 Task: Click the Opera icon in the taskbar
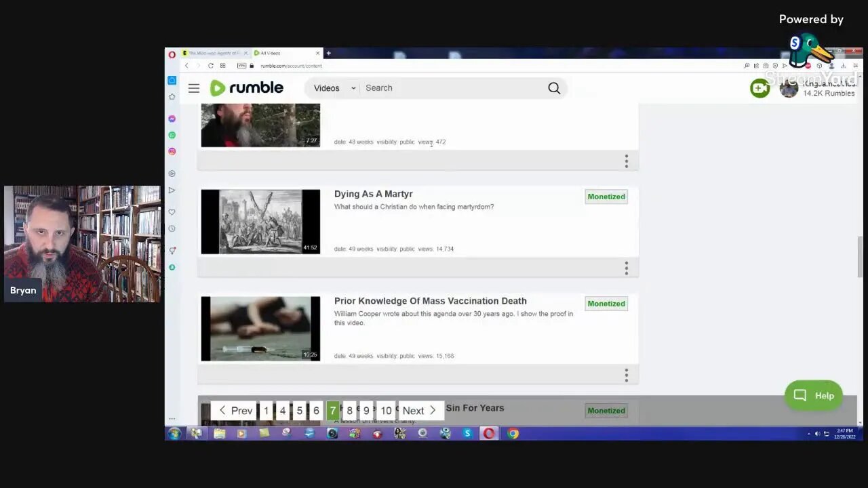click(489, 434)
